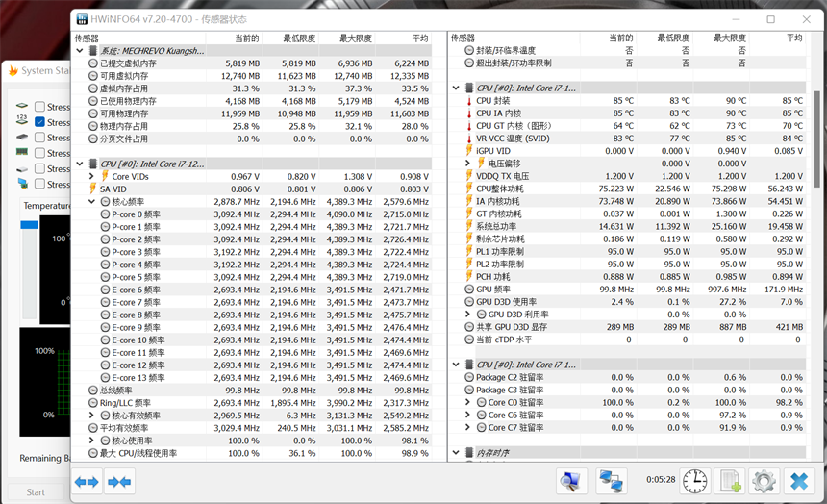Image resolution: width=827 pixels, height=504 pixels.
Task: Click the clock icon beside 总线频率
Action: pos(93,391)
